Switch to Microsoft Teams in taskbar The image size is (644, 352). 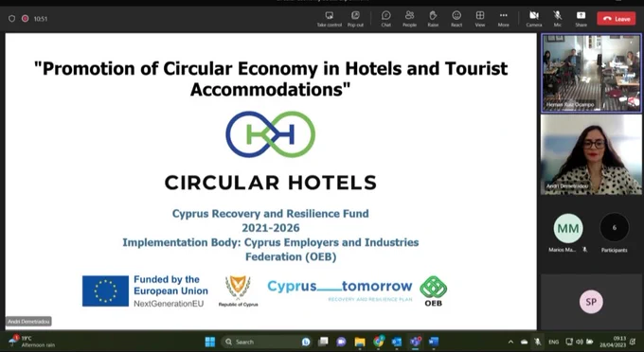[x=415, y=342]
